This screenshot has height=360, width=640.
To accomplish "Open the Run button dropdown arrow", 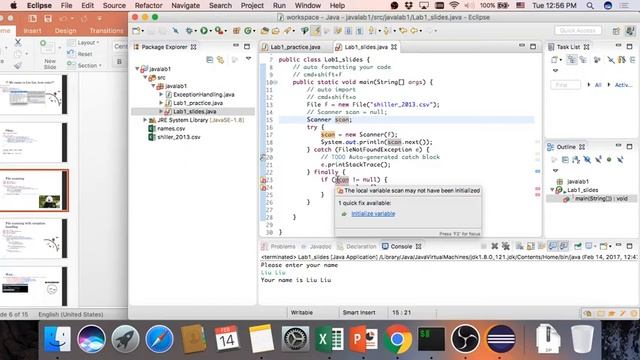I will pos(210,31).
